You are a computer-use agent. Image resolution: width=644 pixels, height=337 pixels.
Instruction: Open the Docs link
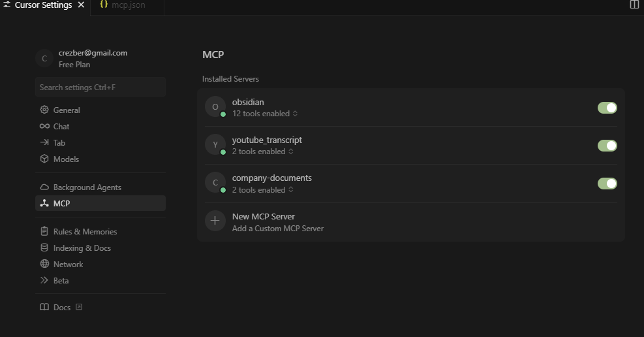tap(61, 307)
